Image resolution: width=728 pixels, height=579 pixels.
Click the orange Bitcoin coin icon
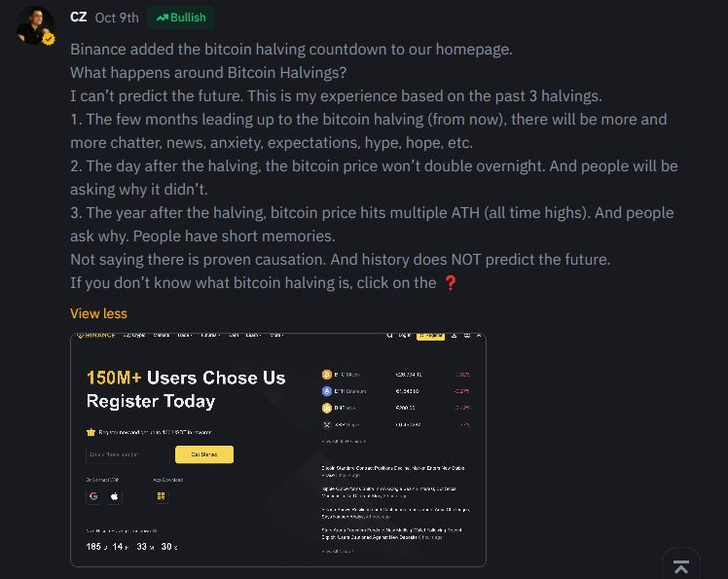point(327,374)
